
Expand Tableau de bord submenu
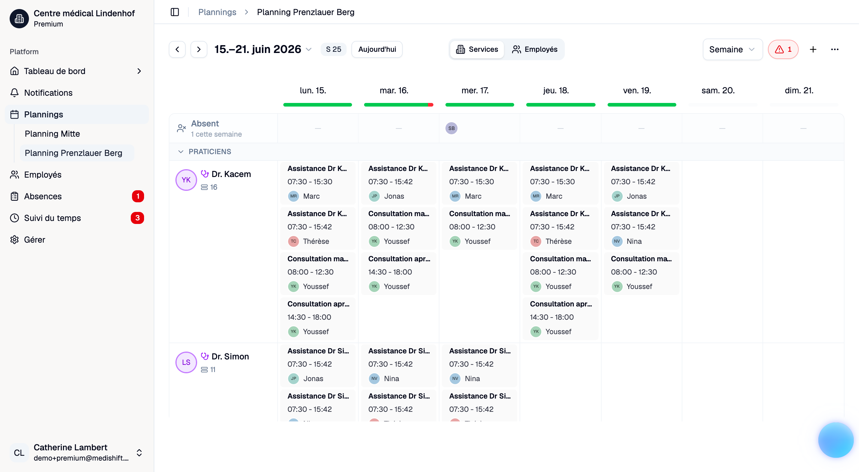coord(139,71)
